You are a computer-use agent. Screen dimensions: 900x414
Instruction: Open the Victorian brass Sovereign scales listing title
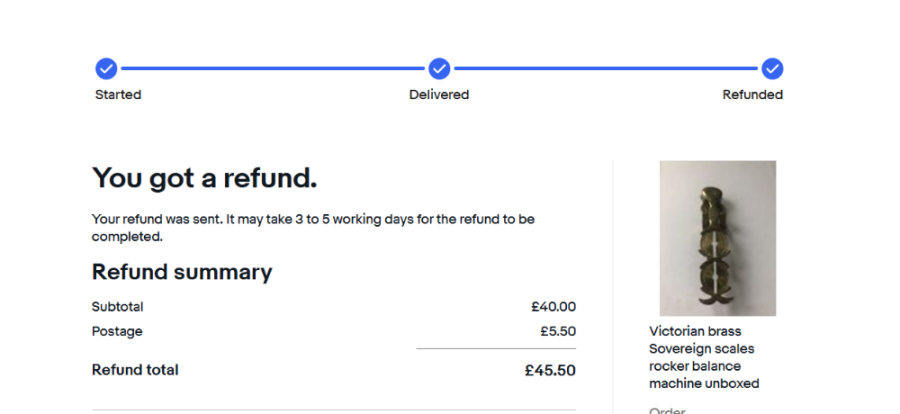pos(704,357)
